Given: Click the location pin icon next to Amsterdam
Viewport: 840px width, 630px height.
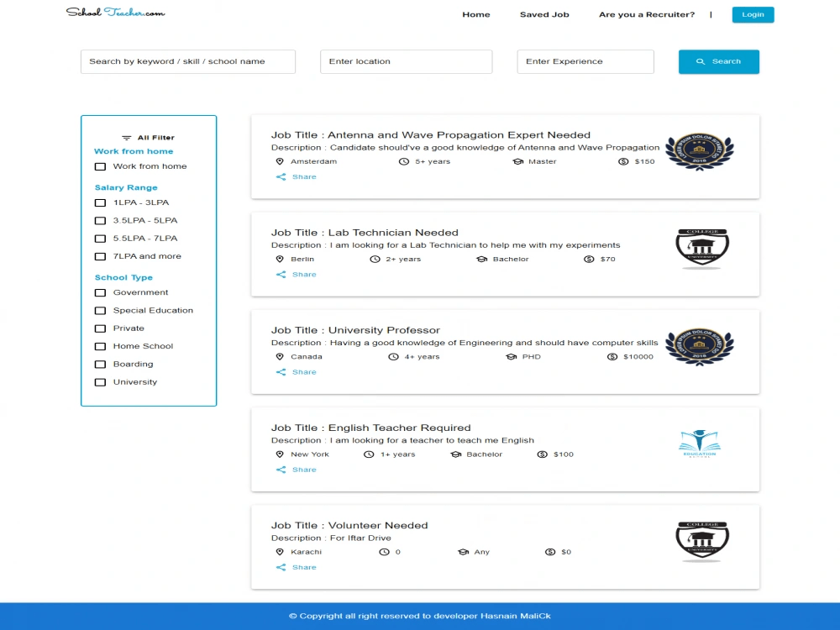Looking at the screenshot, I should tap(280, 161).
